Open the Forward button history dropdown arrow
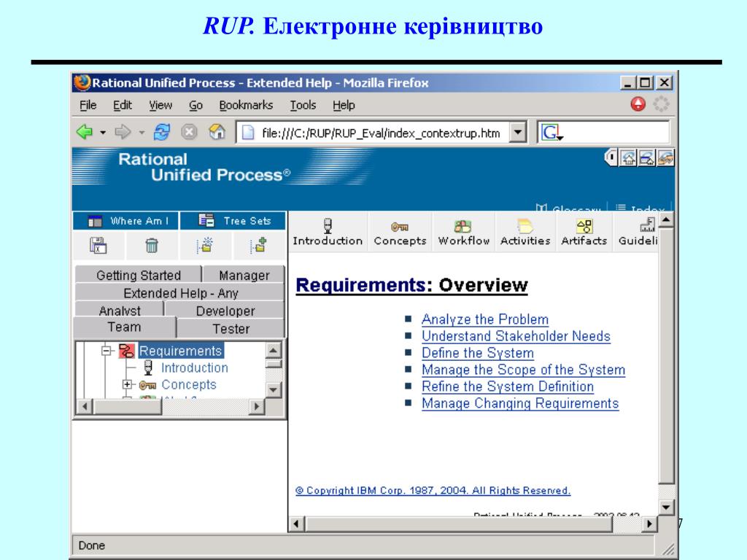This screenshot has height=560, width=747. tap(142, 133)
